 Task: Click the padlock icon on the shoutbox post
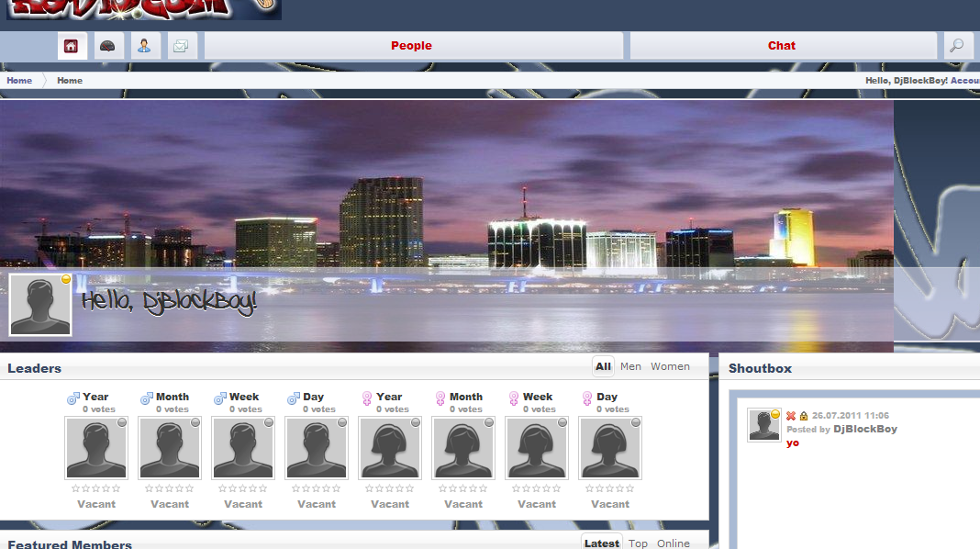[804, 416]
